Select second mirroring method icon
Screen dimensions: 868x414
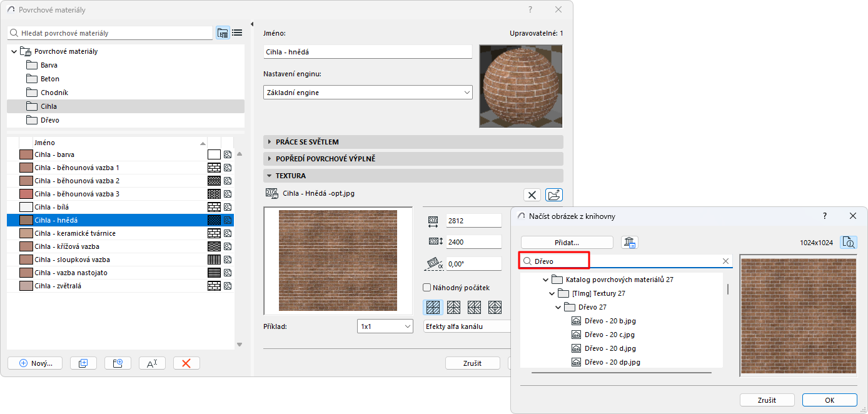pos(454,307)
